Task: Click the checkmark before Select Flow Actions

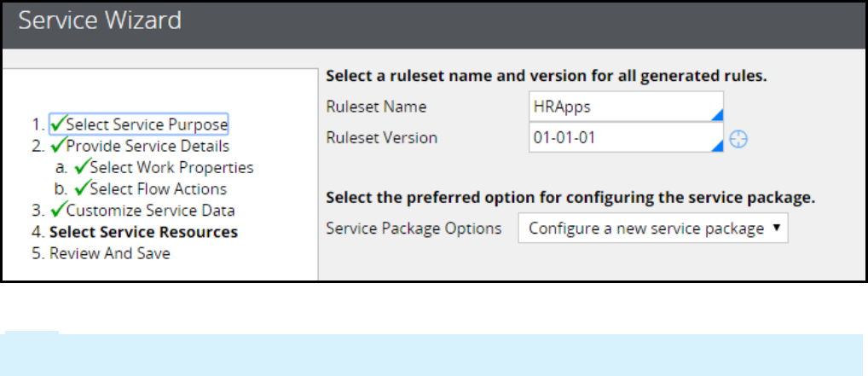Action: tap(82, 188)
